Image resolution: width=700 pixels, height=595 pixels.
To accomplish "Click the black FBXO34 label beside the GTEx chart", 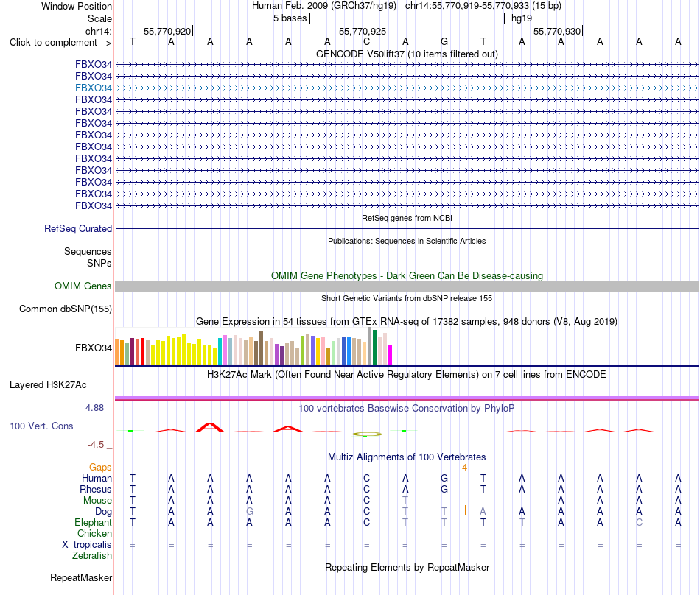I will pos(94,348).
